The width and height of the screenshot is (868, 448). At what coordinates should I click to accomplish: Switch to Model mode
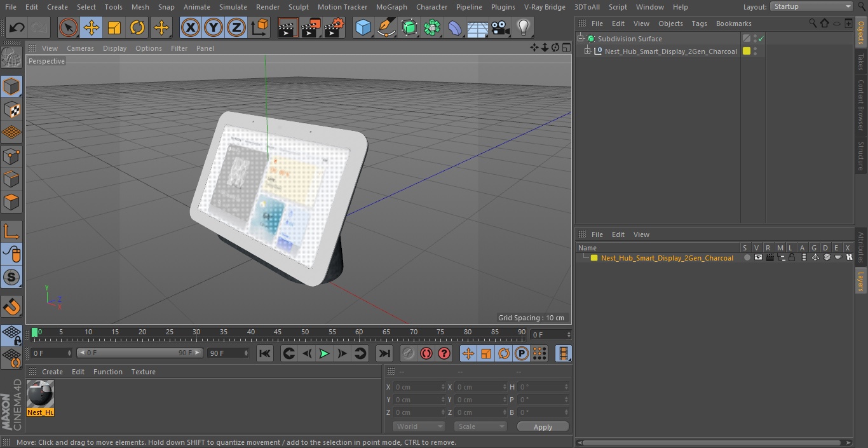(11, 86)
